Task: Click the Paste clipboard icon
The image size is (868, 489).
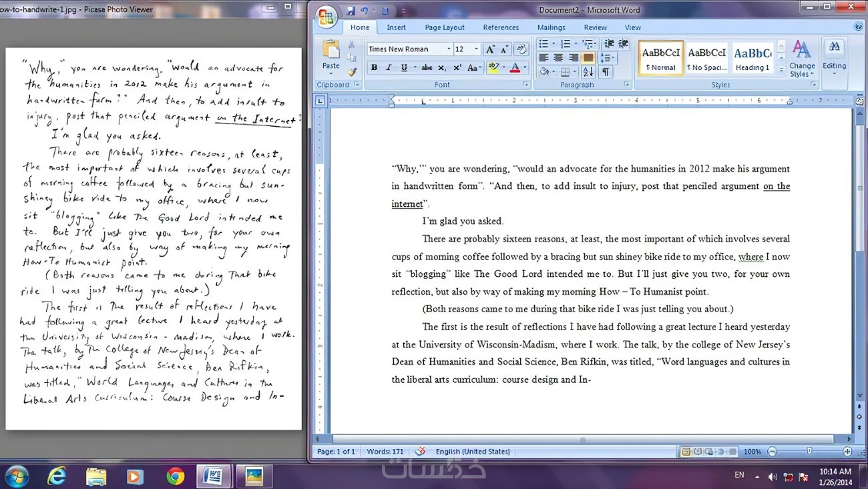Action: click(x=331, y=50)
